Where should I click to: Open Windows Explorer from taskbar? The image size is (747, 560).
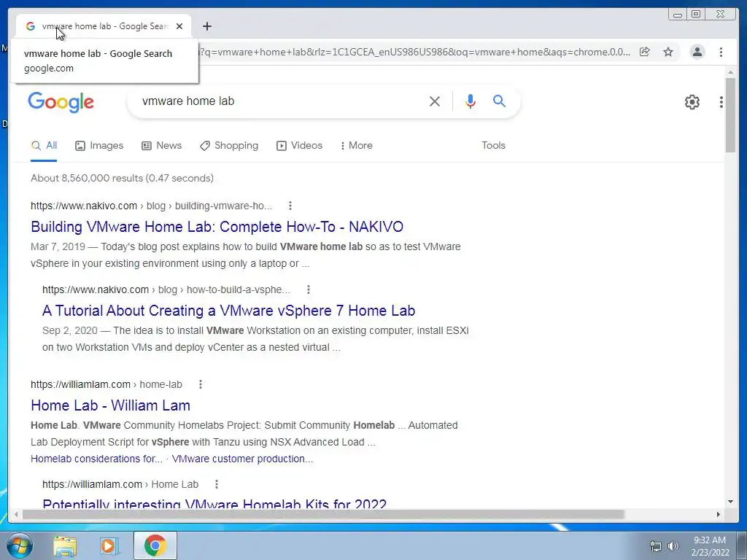click(65, 545)
